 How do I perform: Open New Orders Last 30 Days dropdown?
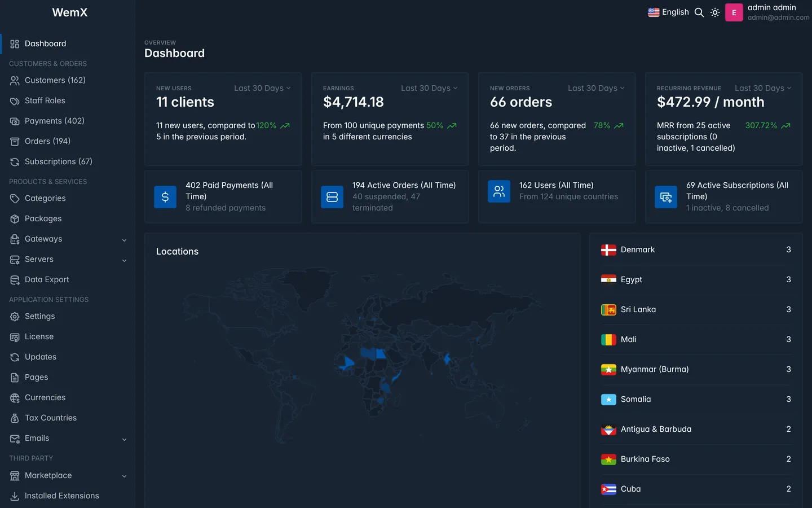click(596, 88)
